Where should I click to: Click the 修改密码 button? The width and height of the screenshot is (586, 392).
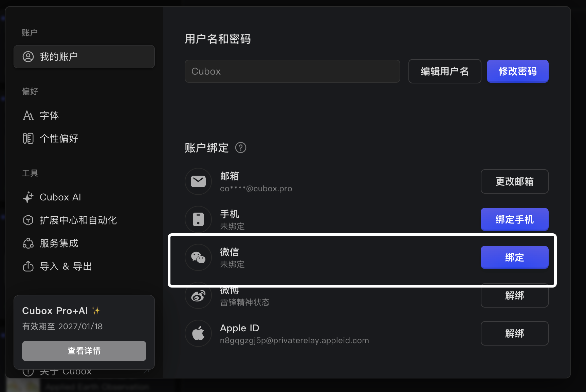point(517,71)
